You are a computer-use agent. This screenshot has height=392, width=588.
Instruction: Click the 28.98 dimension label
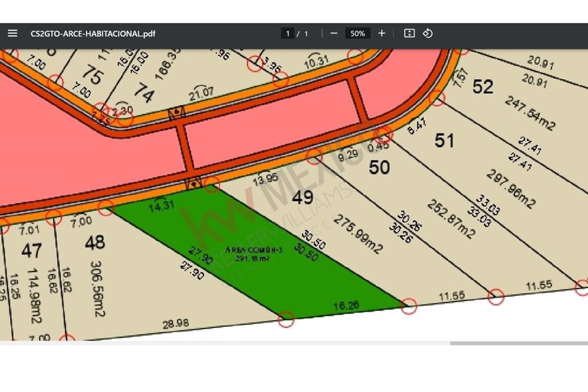click(175, 324)
